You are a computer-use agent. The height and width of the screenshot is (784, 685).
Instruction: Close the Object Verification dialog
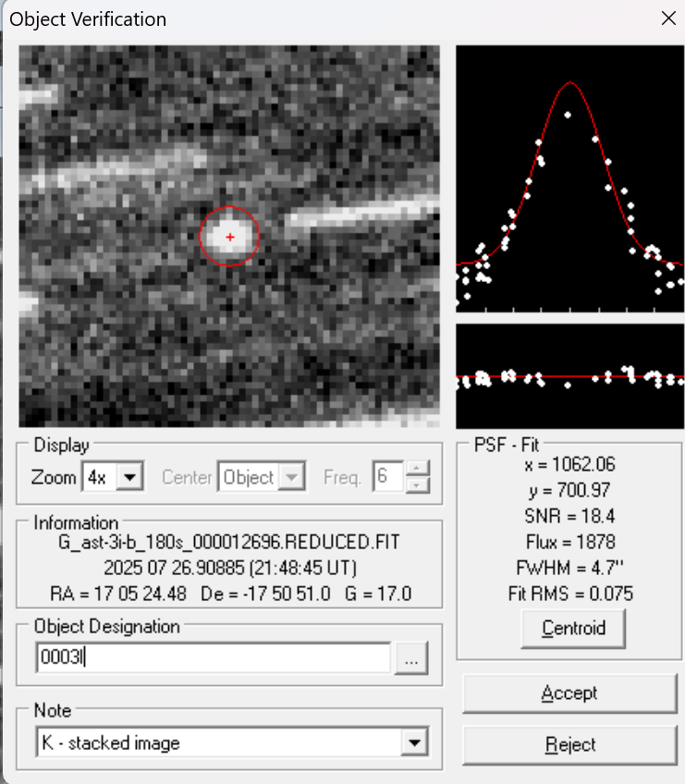[x=667, y=18]
